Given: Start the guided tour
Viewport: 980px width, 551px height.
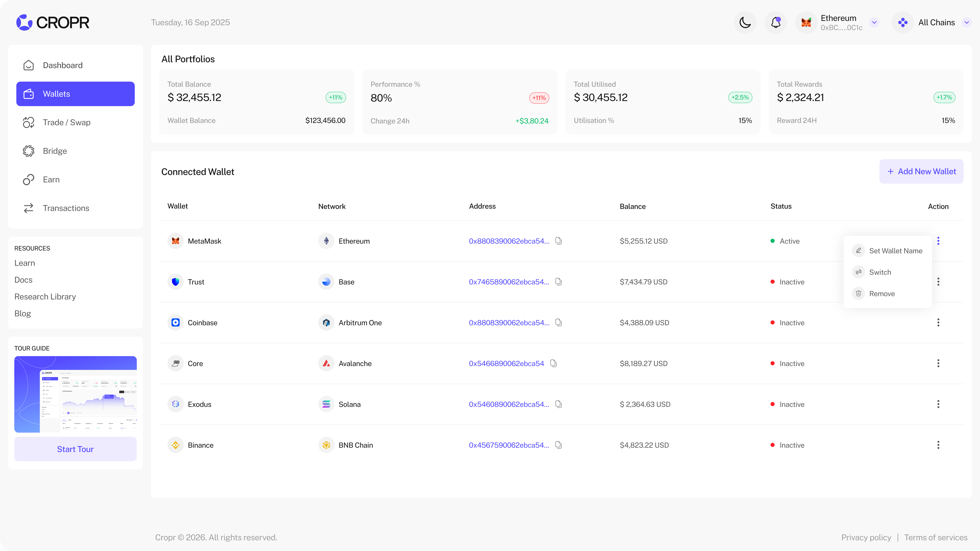Looking at the screenshot, I should pos(75,449).
